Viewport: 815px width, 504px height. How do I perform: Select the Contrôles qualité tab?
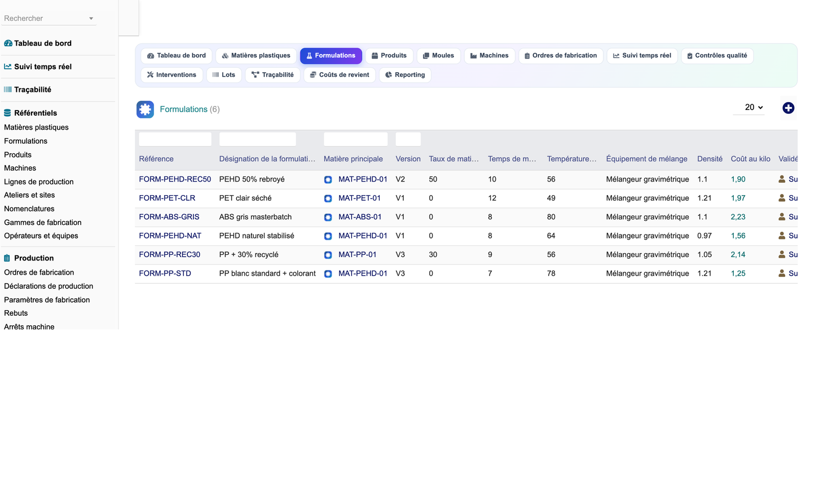(717, 56)
